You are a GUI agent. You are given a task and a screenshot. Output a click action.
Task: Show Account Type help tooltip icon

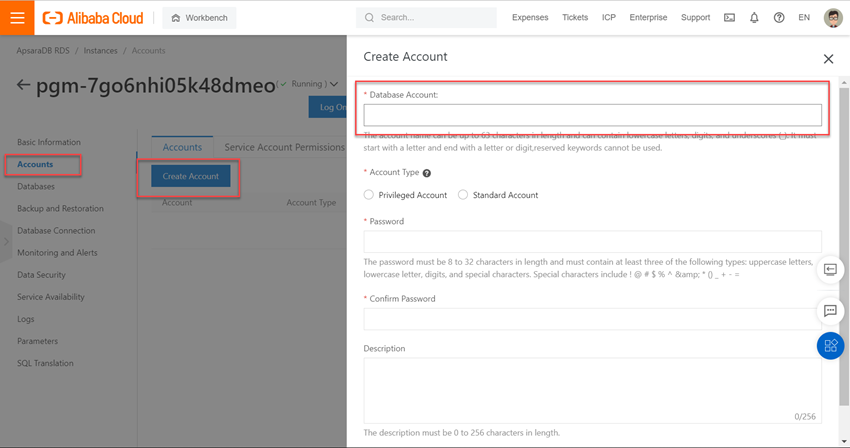point(427,173)
